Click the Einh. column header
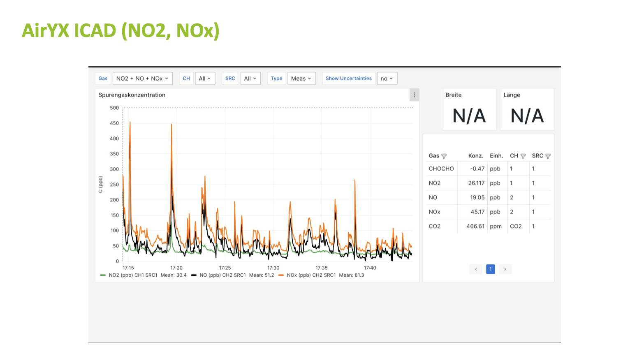Image resolution: width=644 pixels, height=356 pixels. pos(496,156)
